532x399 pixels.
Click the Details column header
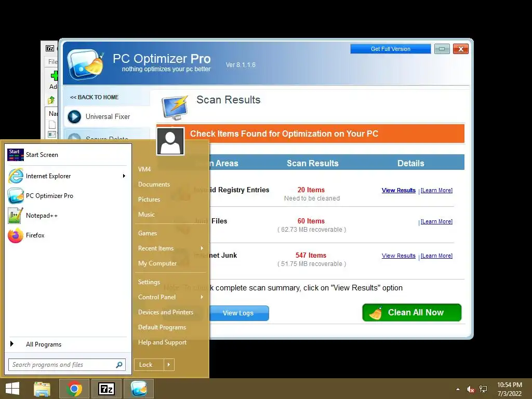tap(411, 163)
